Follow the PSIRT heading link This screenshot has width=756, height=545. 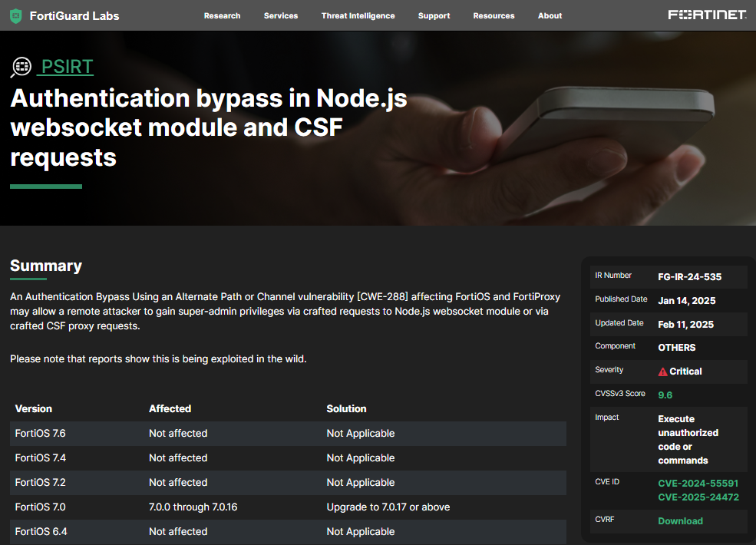click(67, 67)
